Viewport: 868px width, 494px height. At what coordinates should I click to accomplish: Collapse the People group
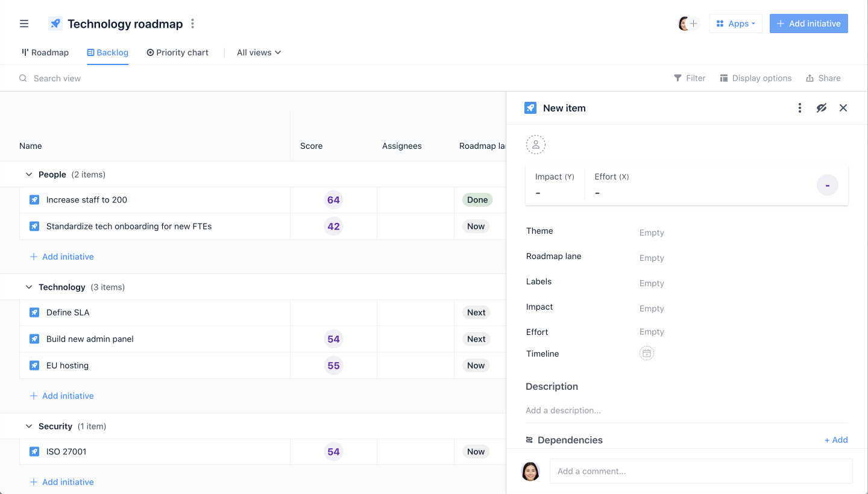pos(29,174)
